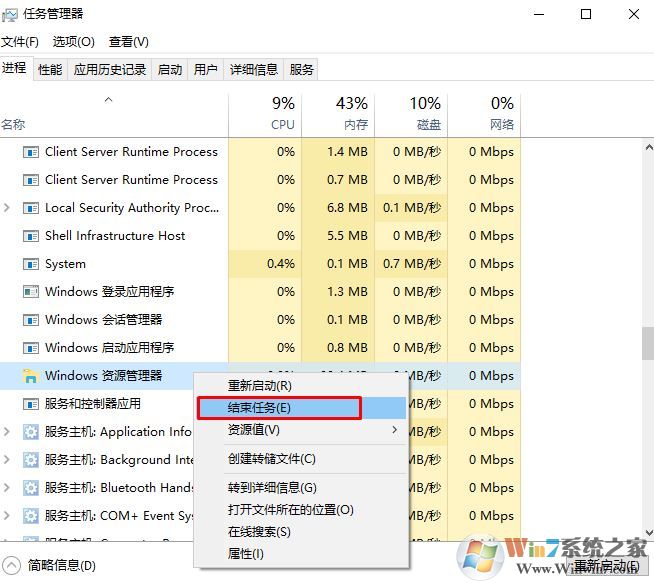The height and width of the screenshot is (583, 654).
Task: Toggle sort order arrow above 名称 column
Action: (108, 100)
